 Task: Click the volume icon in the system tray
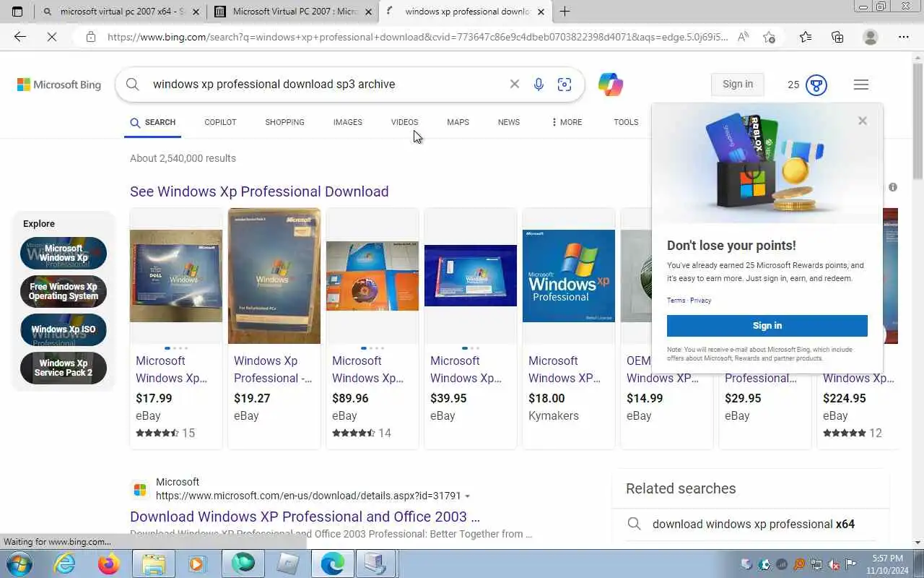(x=834, y=564)
